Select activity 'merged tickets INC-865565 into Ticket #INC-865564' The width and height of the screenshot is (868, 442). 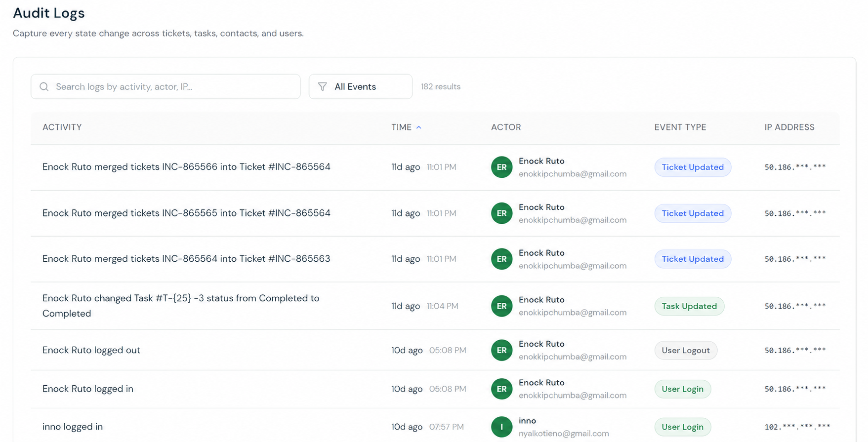186,213
